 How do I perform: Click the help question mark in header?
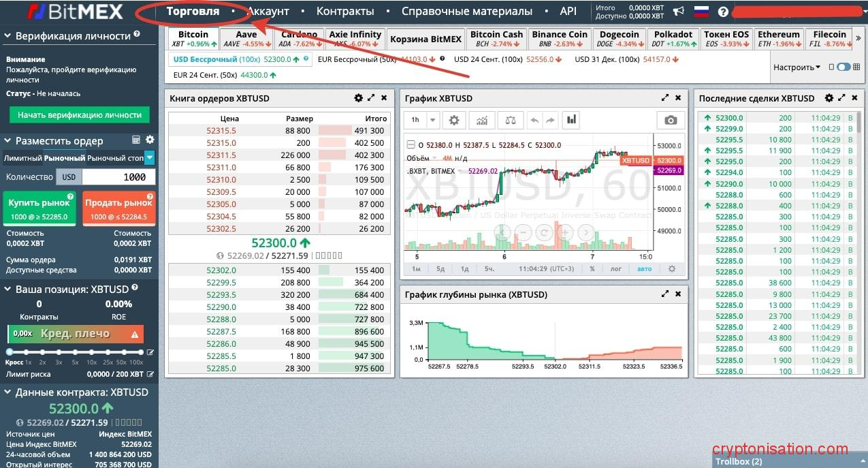click(723, 12)
